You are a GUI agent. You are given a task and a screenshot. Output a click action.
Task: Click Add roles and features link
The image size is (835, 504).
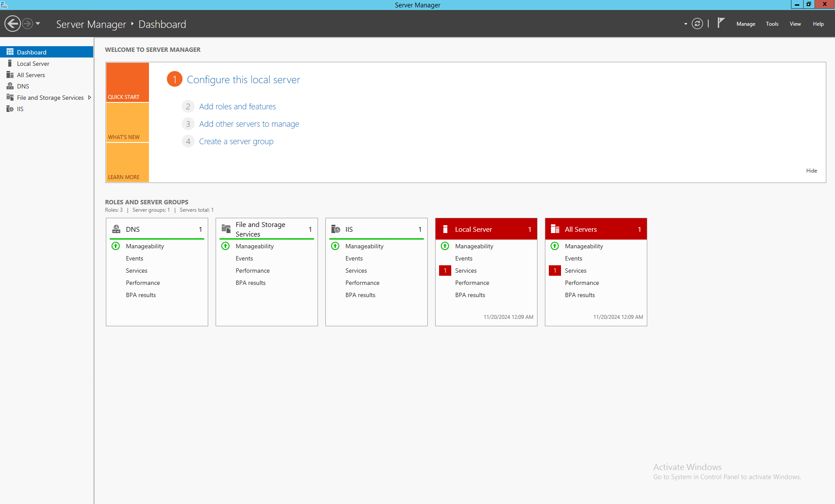[237, 106]
